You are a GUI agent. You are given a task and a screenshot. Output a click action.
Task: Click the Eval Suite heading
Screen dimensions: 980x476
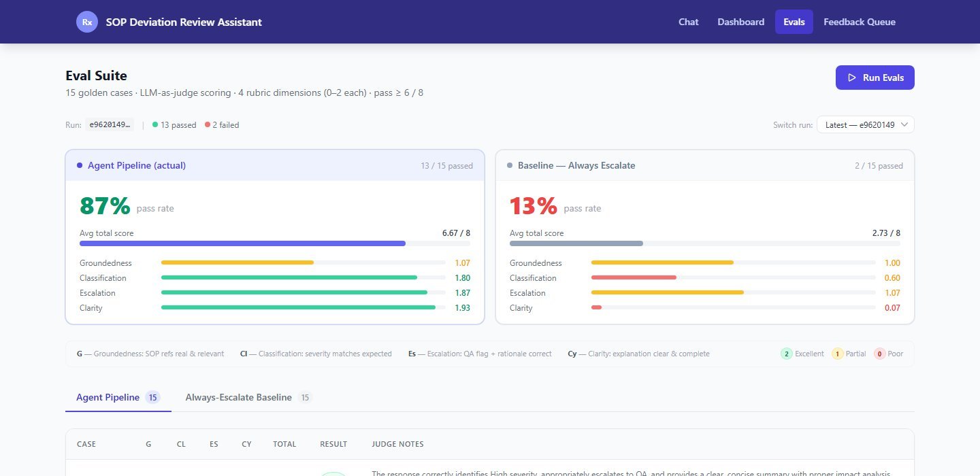(x=96, y=75)
